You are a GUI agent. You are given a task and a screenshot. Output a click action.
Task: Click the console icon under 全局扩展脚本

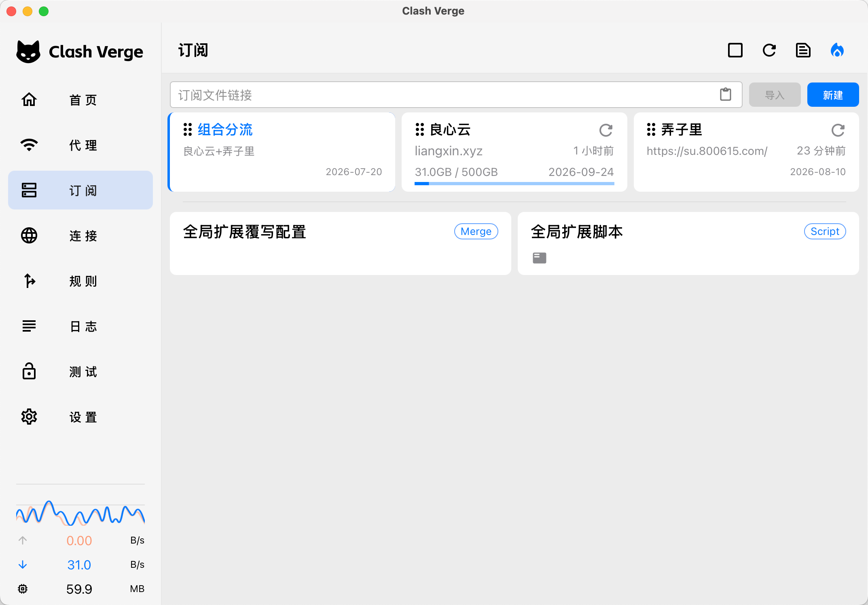pos(540,258)
